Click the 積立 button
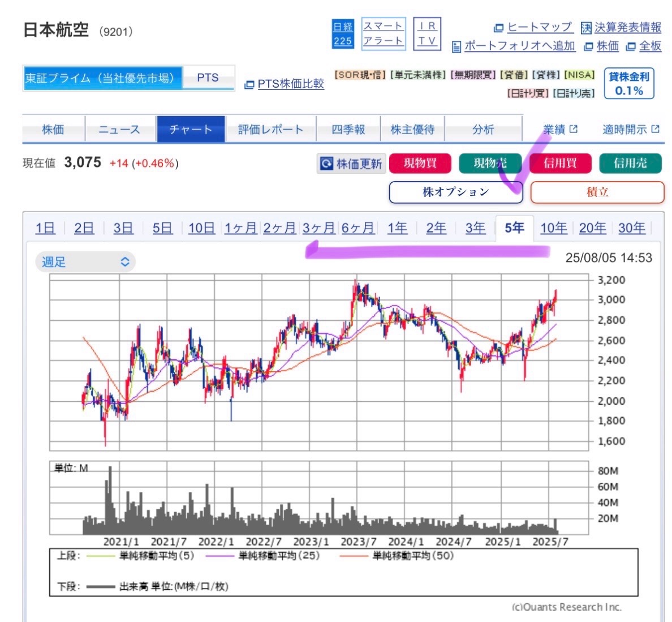This screenshot has width=672, height=622. [597, 192]
